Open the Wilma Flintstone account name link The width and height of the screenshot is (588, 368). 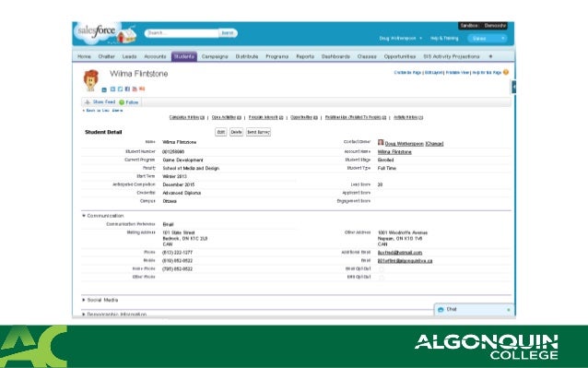tap(394, 152)
